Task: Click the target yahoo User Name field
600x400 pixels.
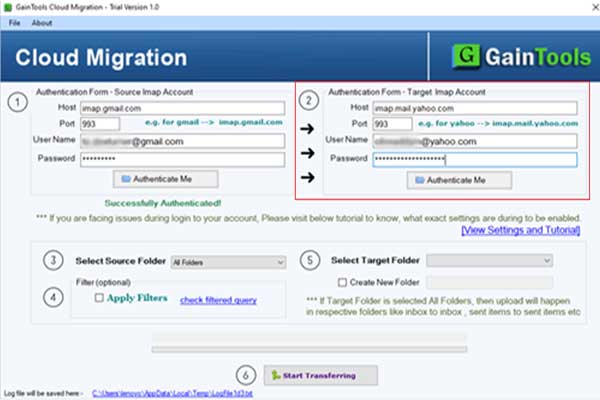Action: 475,141
